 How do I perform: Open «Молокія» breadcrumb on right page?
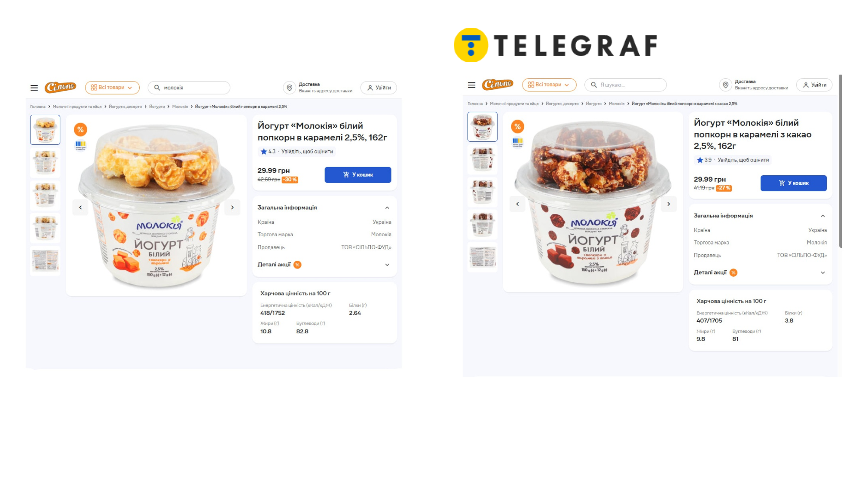[617, 104]
